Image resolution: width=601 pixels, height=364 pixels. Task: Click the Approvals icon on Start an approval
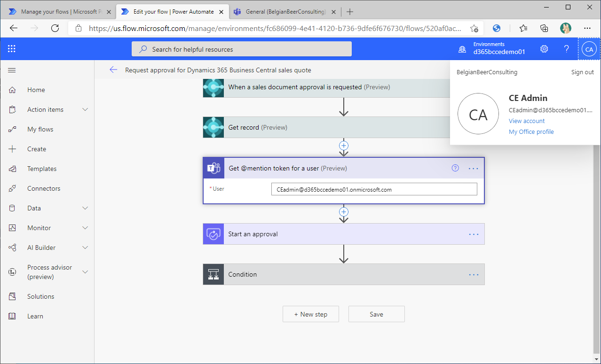click(x=214, y=234)
